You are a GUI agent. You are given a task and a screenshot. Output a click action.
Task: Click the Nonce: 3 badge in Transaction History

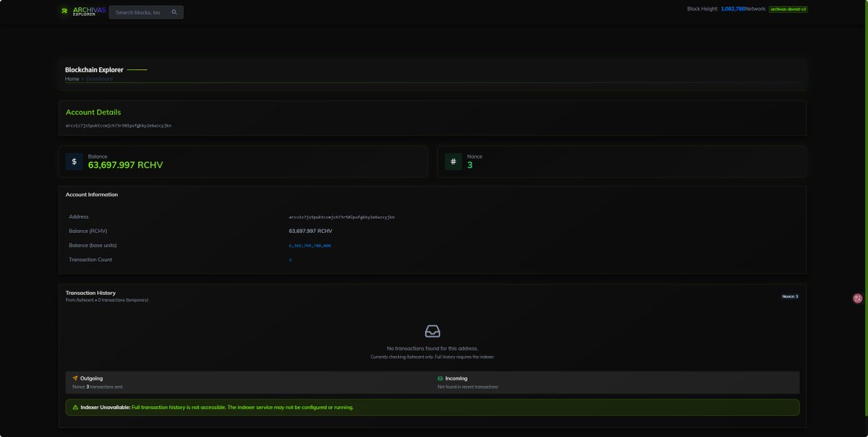[x=790, y=297]
